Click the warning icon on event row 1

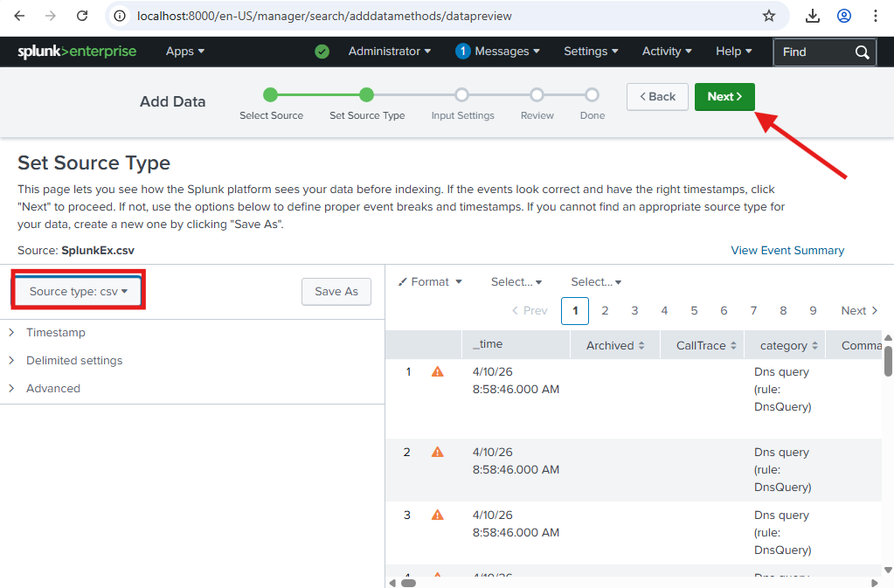coord(437,372)
